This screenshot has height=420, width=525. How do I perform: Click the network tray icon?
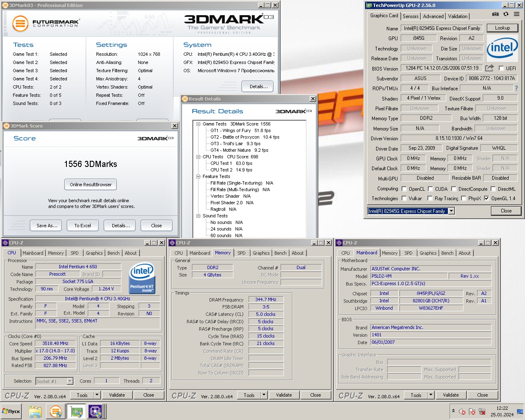click(482, 411)
